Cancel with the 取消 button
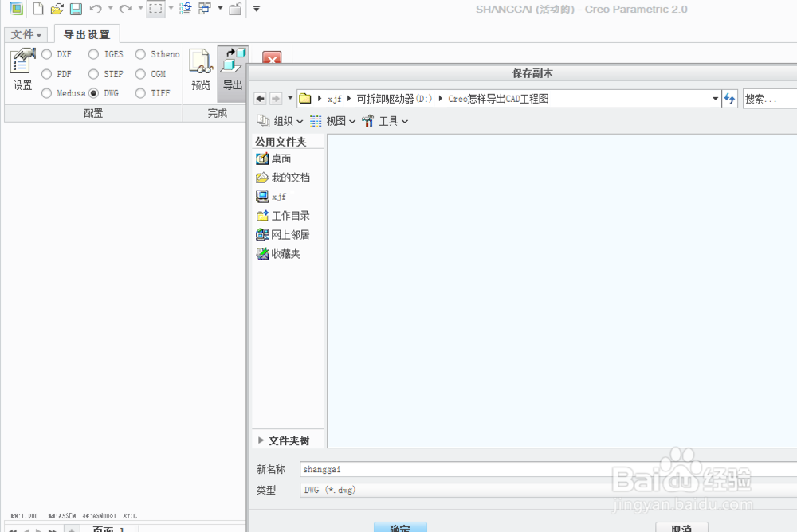Screen dimensions: 797x532 pyautogui.click(x=681, y=527)
